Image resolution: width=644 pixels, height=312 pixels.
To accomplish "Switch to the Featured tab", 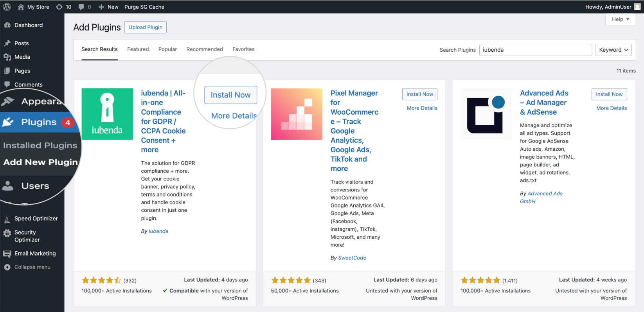I will (x=138, y=49).
